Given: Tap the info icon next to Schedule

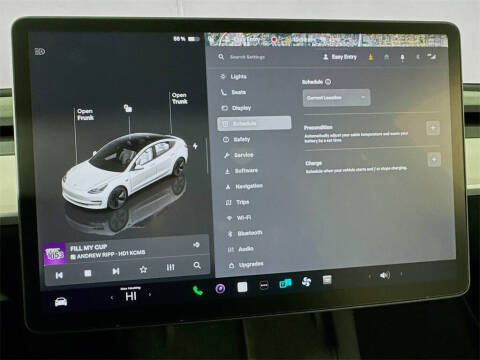Looking at the screenshot, I should (x=328, y=82).
